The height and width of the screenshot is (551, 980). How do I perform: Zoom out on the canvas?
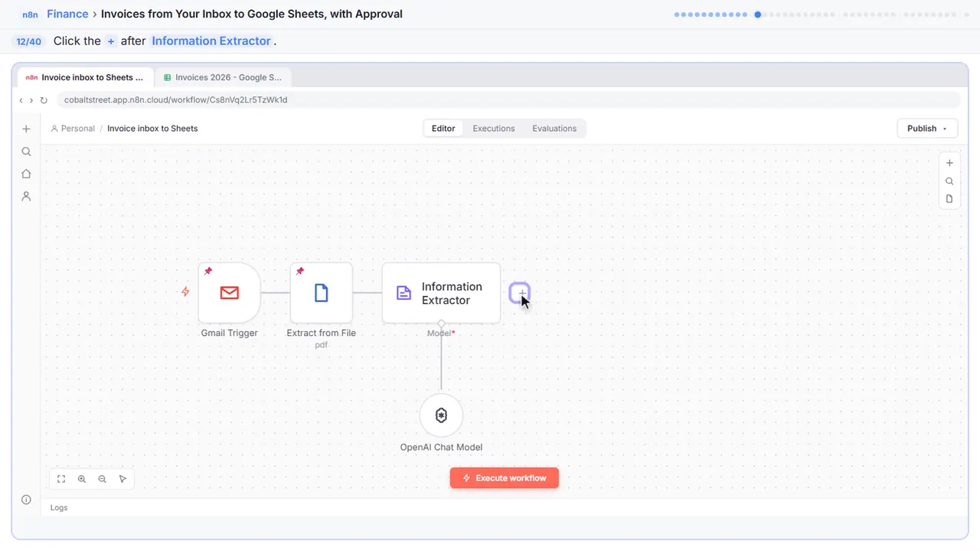103,479
